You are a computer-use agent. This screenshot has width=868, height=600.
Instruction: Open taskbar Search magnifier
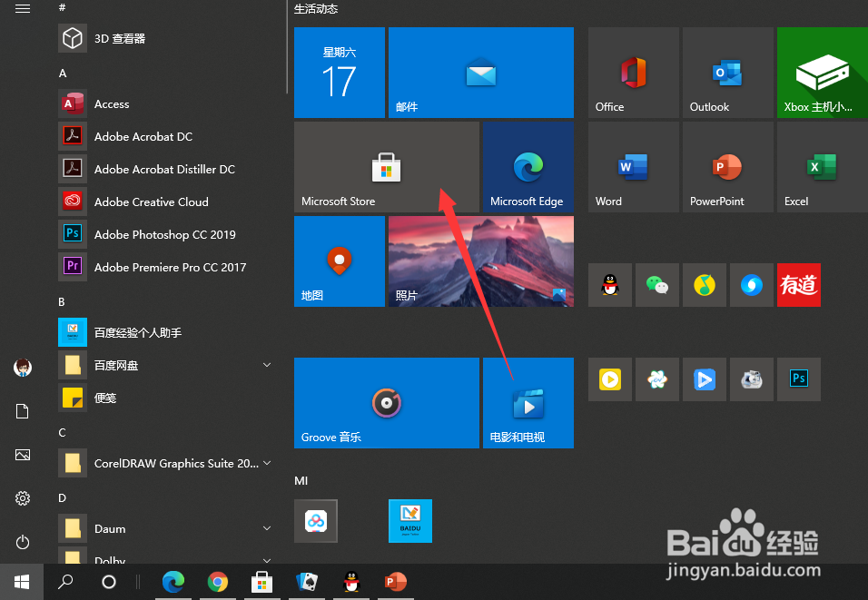pos(65,582)
